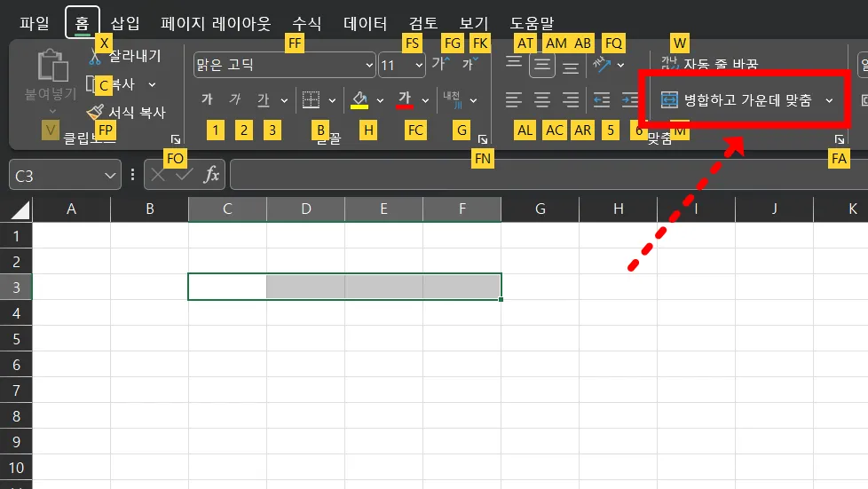Toggle bold formatting (굵은 가)
This screenshot has height=489, width=868.
tap(207, 99)
